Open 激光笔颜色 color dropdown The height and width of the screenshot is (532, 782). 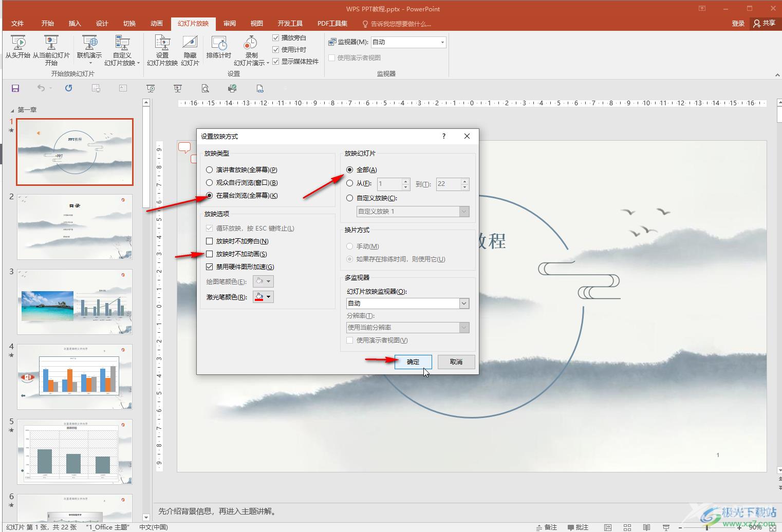pyautogui.click(x=263, y=297)
